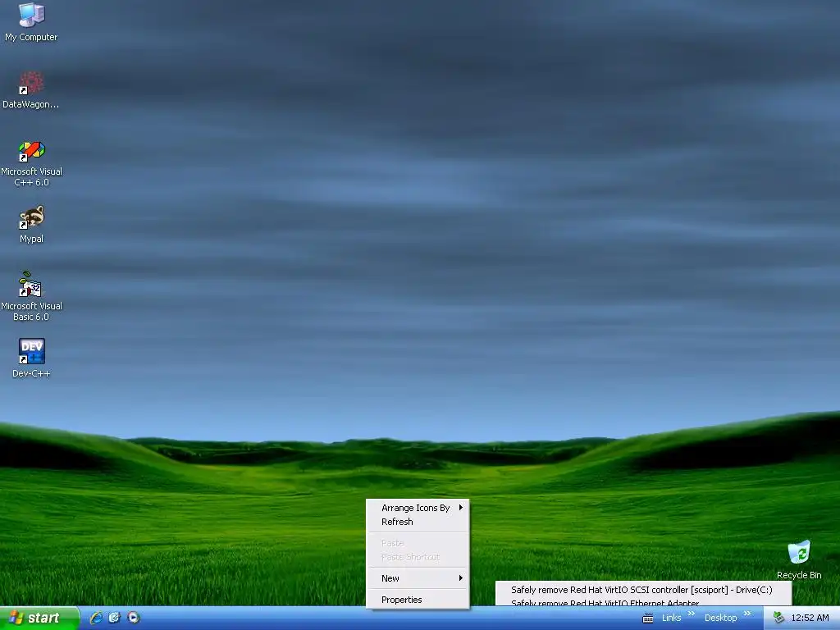The image size is (840, 630).
Task: Open Arrange Icons By submenu
Action: pos(418,508)
